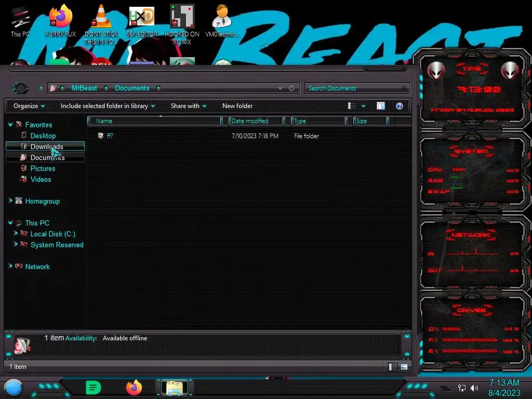This screenshot has width=532, height=399.
Task: Go to Desktop in Favorites
Action: [x=43, y=136]
